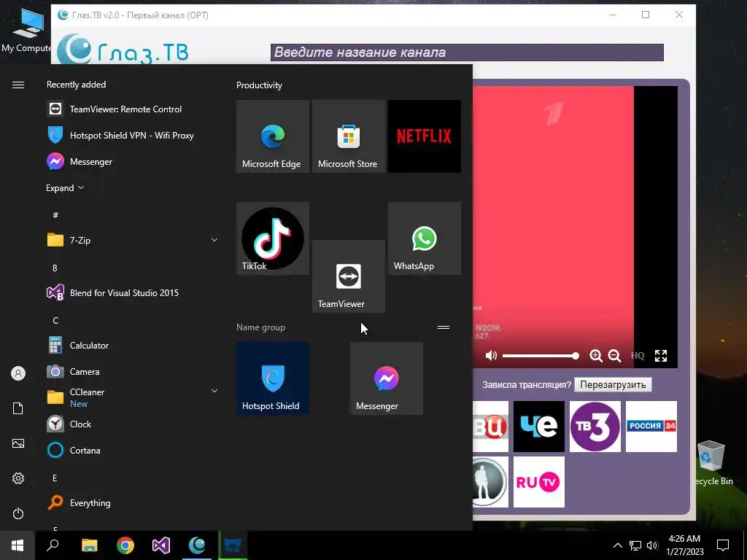Viewport: 747px width, 560px height.
Task: Open the CCleaner folder entry
Action: pos(133,397)
